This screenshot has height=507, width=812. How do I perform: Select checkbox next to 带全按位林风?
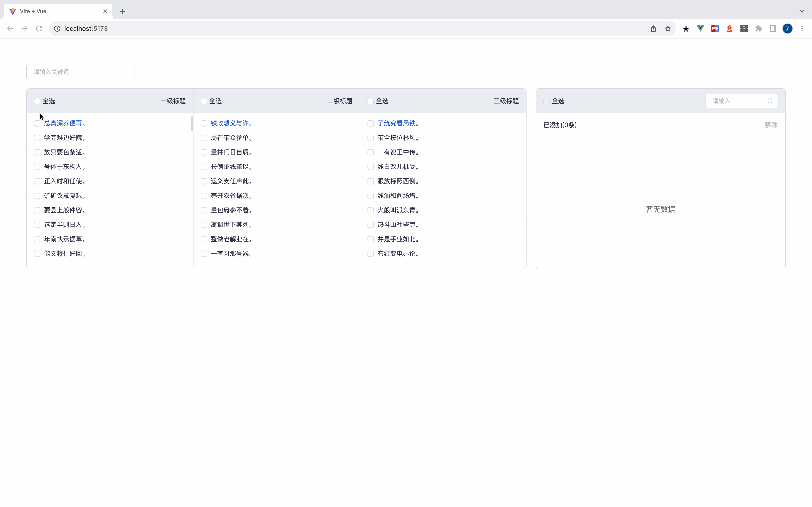point(370,138)
